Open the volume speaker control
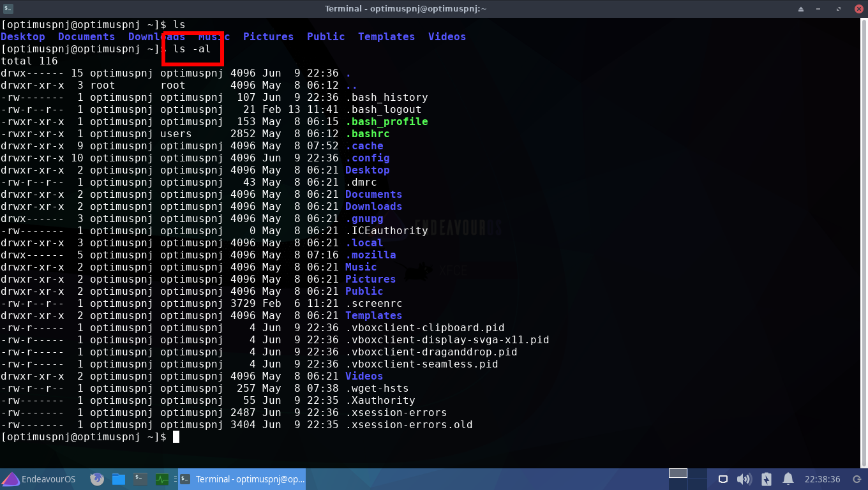The height and width of the screenshot is (490, 868). tap(744, 479)
